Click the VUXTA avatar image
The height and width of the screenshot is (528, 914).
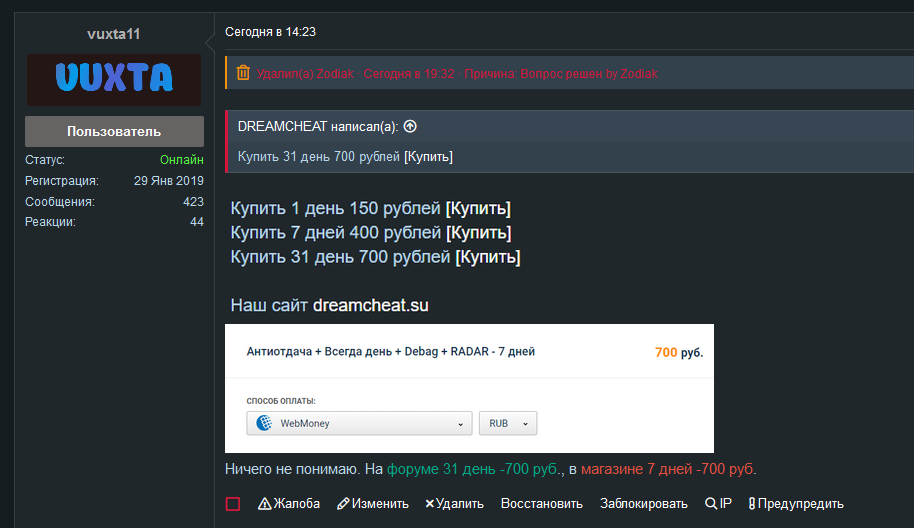coord(114,79)
